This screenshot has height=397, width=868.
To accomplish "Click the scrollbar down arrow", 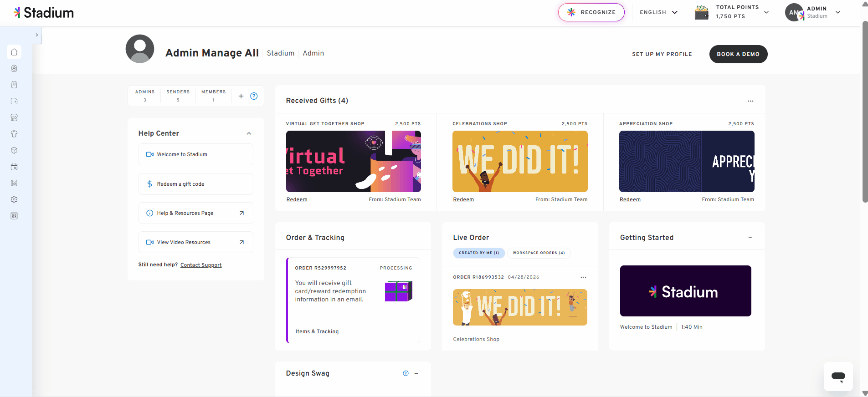I will [x=865, y=393].
